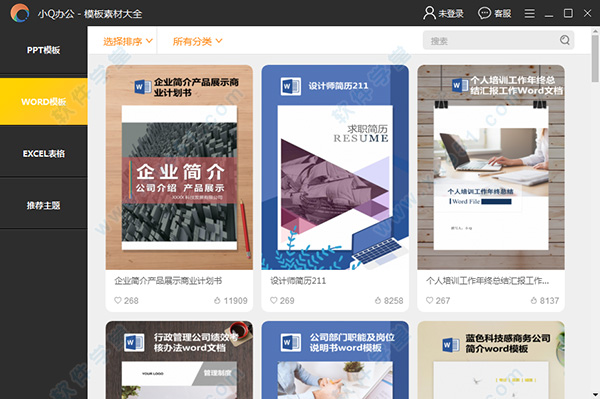This screenshot has width=600, height=399.
Task: Click the search magnifier icon
Action: [x=564, y=40]
